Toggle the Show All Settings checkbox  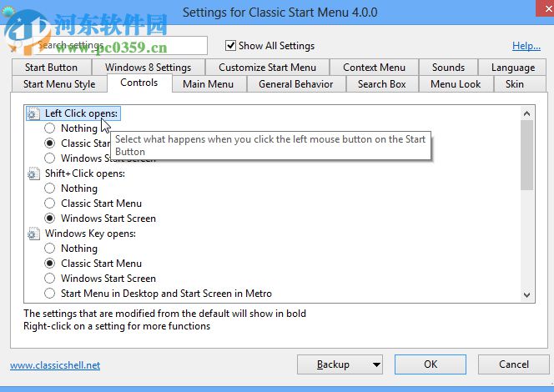pyautogui.click(x=230, y=46)
